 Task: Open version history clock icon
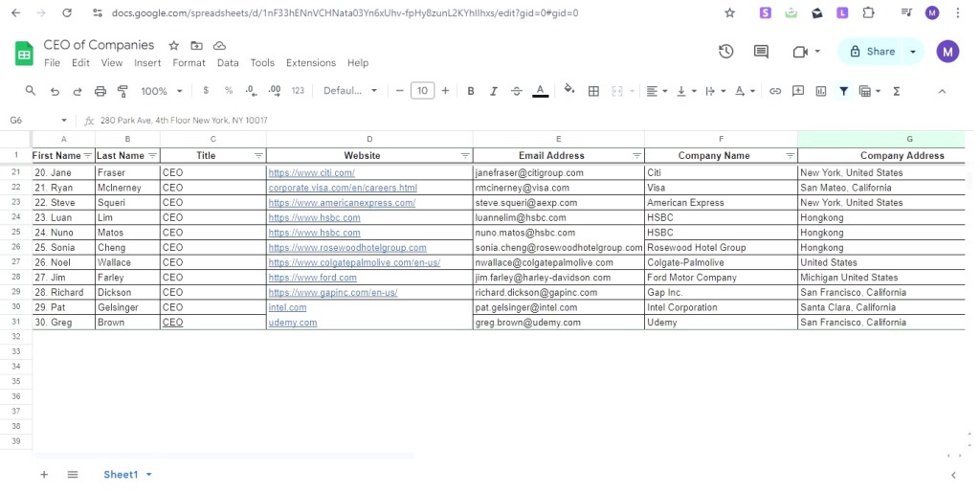coord(725,52)
